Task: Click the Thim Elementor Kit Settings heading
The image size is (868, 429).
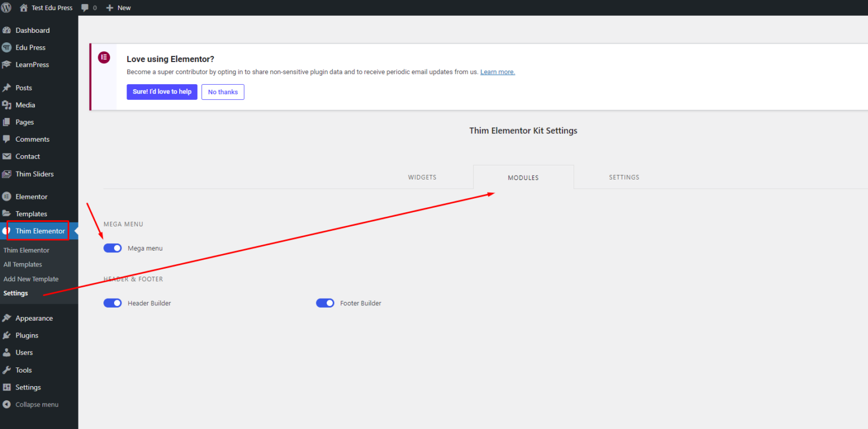Action: point(523,130)
